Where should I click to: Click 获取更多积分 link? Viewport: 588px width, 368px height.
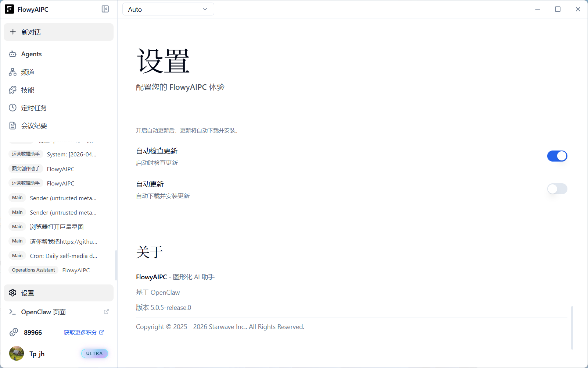pos(84,332)
